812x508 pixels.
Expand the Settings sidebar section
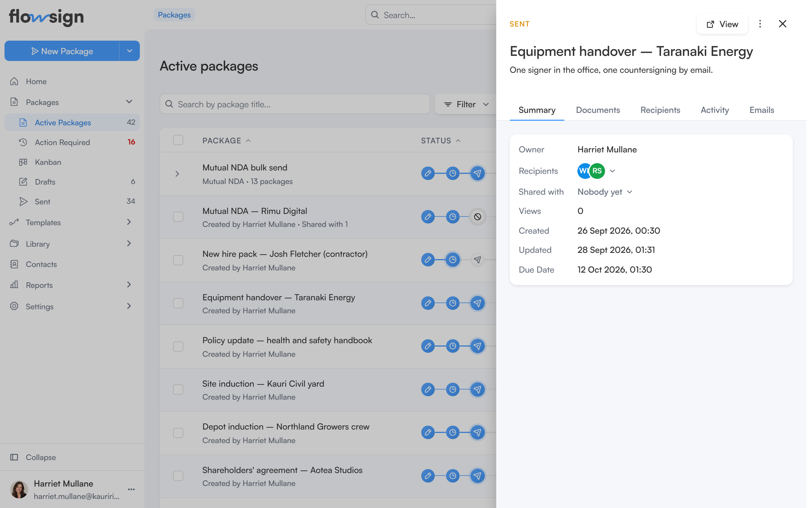129,306
